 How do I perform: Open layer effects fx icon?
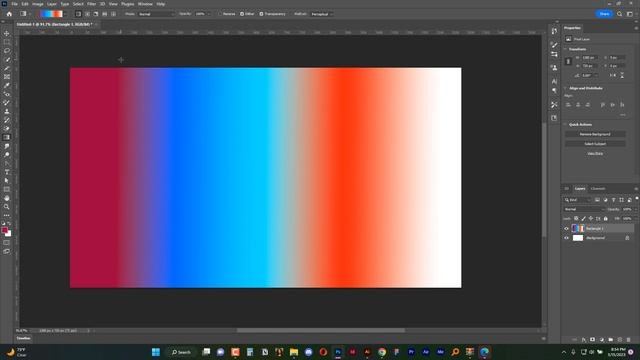coord(584,340)
